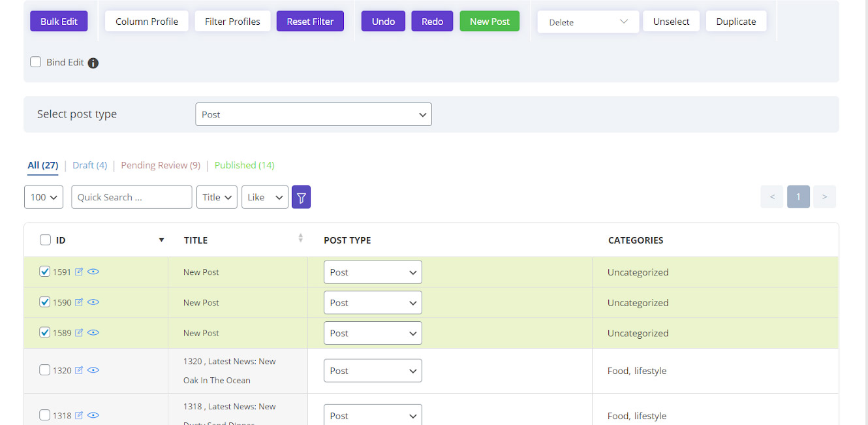This screenshot has width=868, height=425.
Task: Click the New Post title of 1591
Action: pos(201,272)
